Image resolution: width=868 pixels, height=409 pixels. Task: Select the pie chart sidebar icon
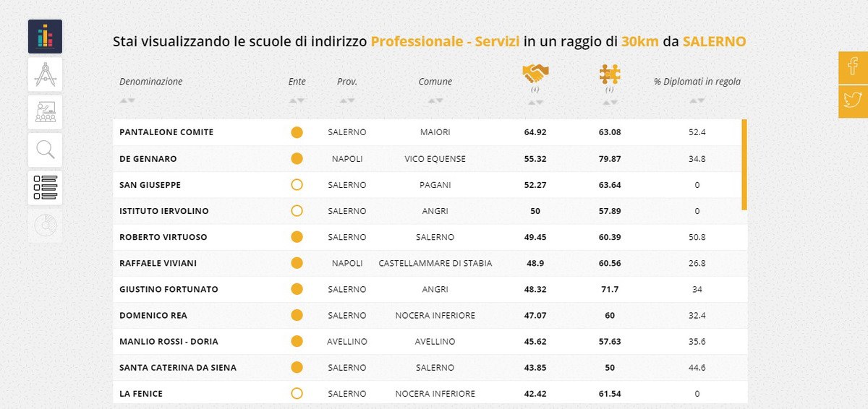point(45,225)
